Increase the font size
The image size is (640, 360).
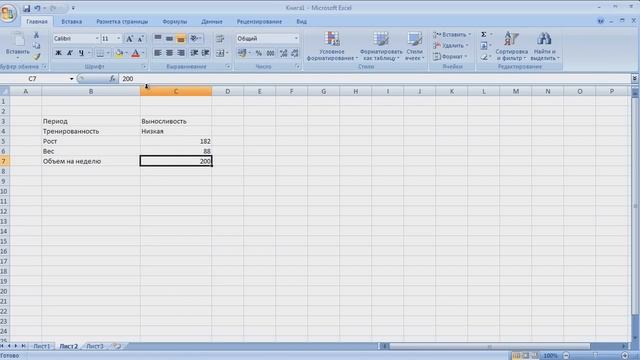(129, 39)
